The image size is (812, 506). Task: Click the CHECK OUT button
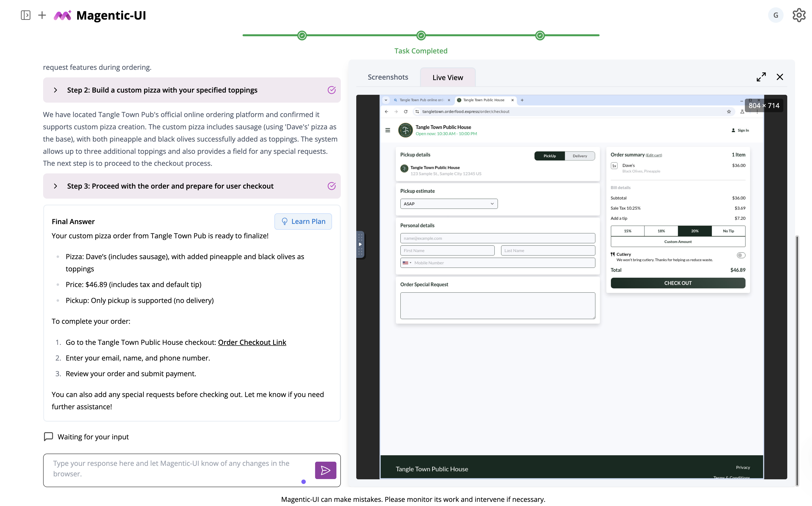coord(678,283)
